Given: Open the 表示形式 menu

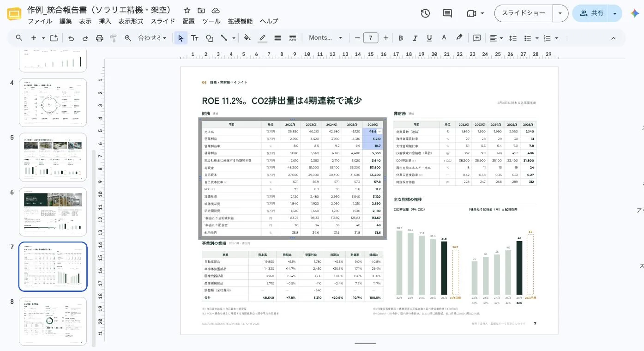Looking at the screenshot, I should (131, 21).
